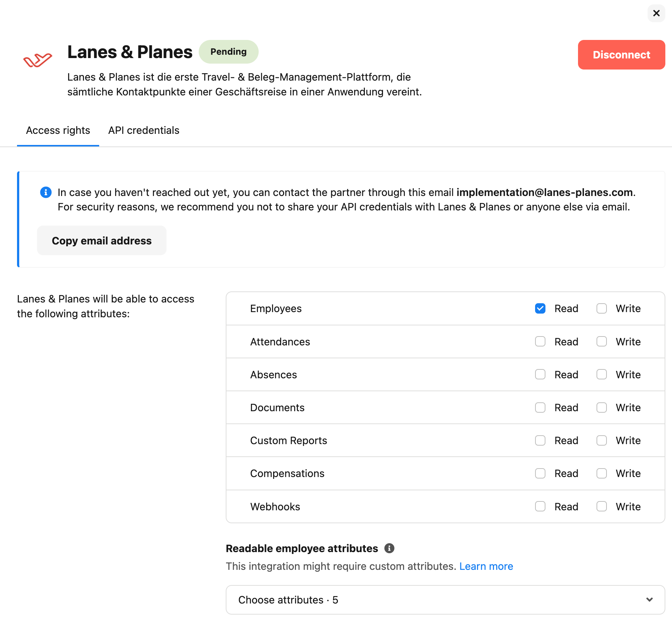Tick the Webhooks Read checkbox
The image size is (672, 639).
[540, 506]
